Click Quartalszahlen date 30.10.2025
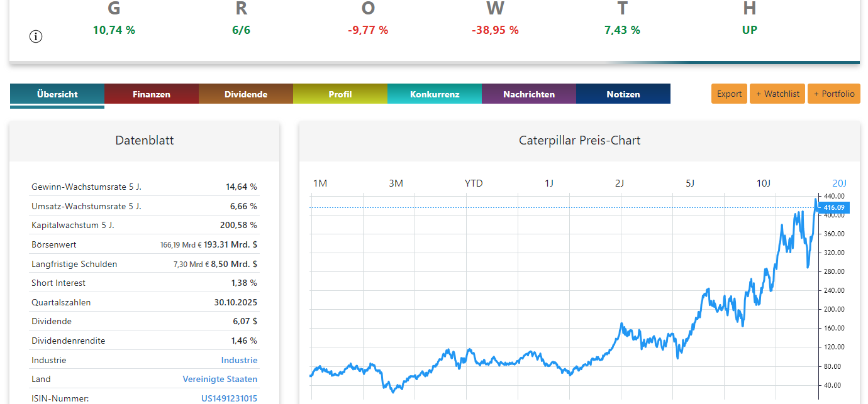868x404 pixels. point(235,302)
